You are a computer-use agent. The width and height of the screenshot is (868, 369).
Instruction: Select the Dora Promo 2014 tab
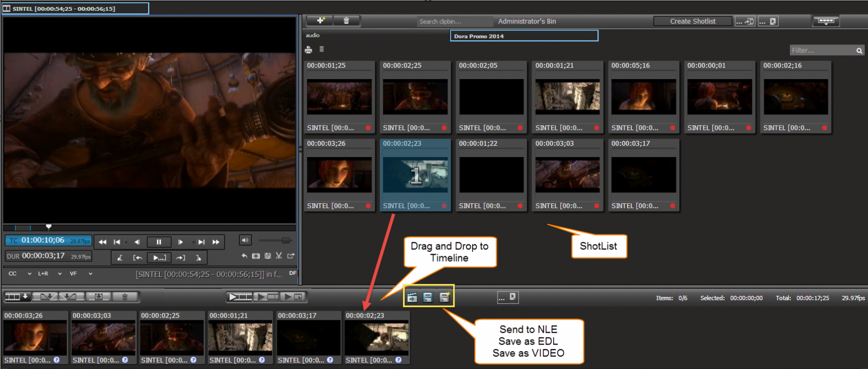coord(524,36)
